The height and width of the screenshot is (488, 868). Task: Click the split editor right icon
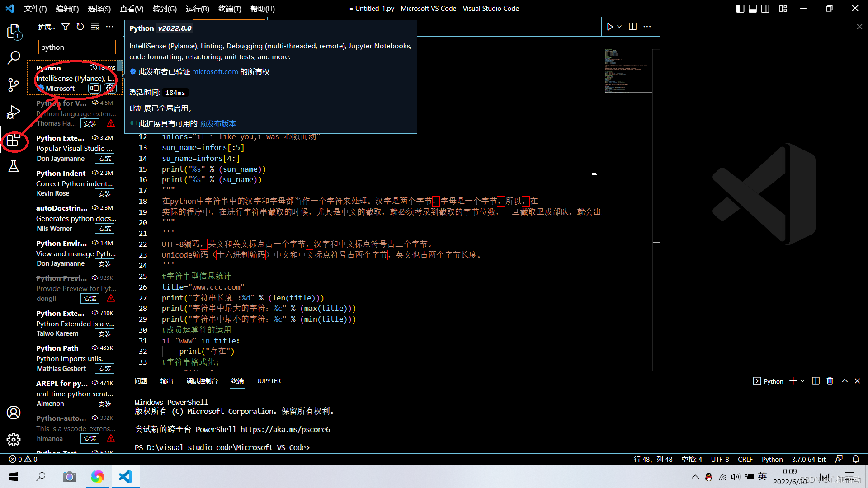[632, 27]
